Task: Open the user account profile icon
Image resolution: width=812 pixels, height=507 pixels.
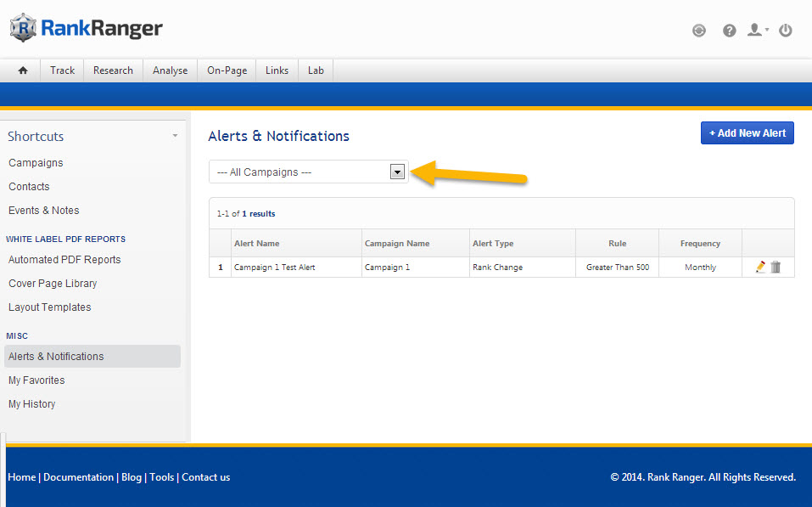Action: [x=756, y=31]
